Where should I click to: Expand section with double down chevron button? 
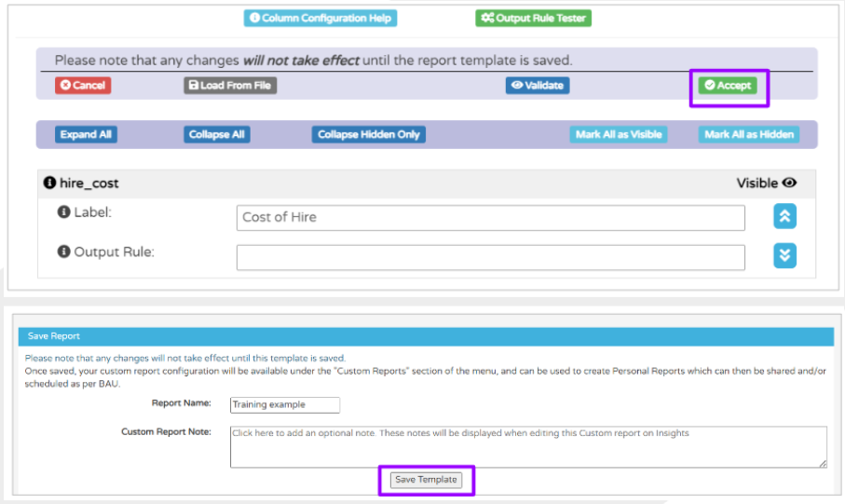(784, 255)
